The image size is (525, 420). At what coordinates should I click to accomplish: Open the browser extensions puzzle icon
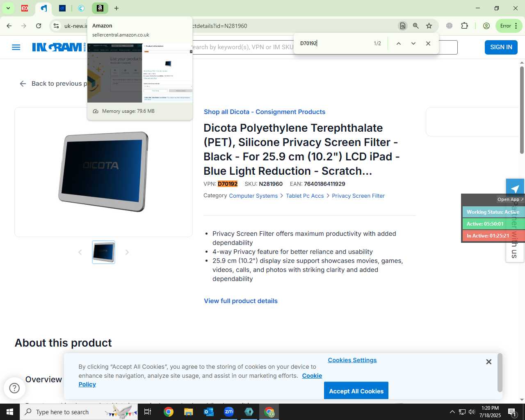[464, 26]
